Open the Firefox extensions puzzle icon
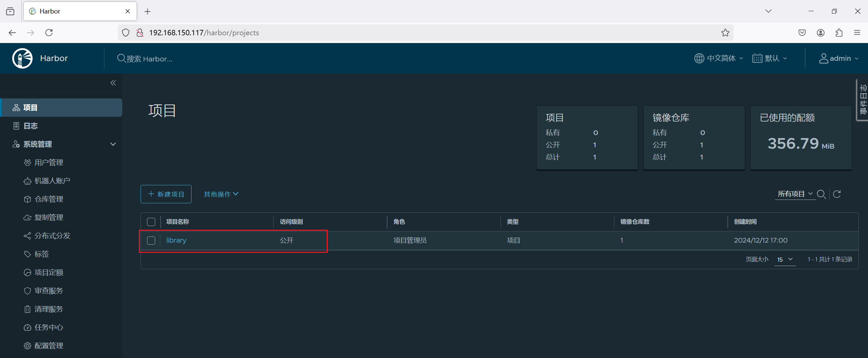 (839, 33)
